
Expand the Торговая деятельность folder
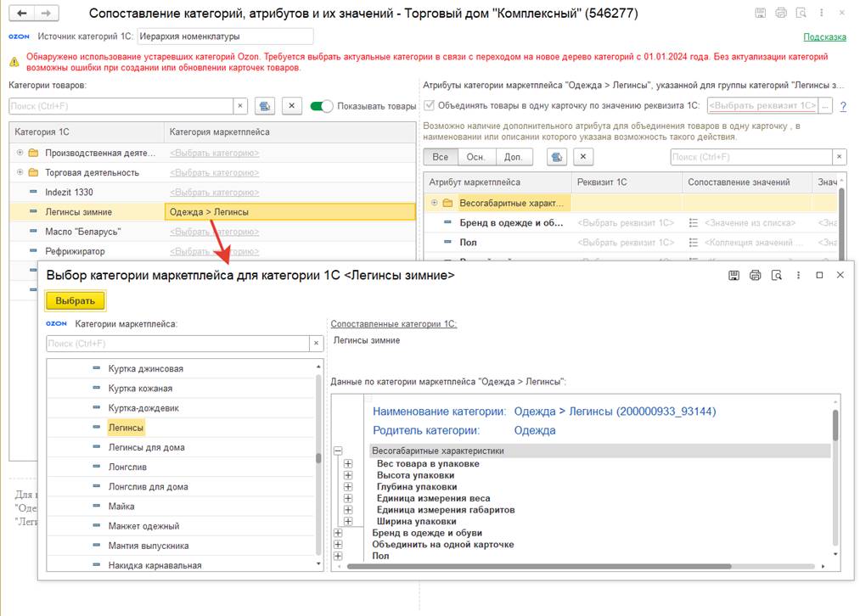point(20,172)
